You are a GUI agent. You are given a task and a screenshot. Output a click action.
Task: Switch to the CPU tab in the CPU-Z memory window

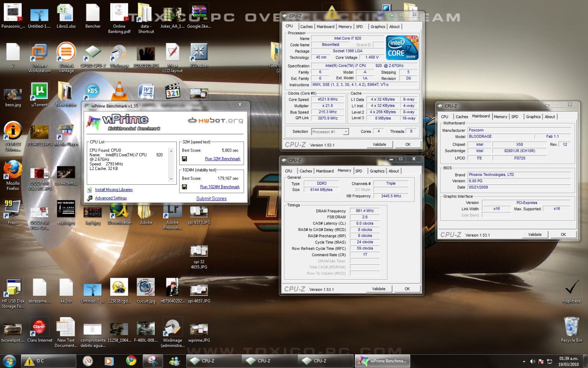(x=288, y=171)
